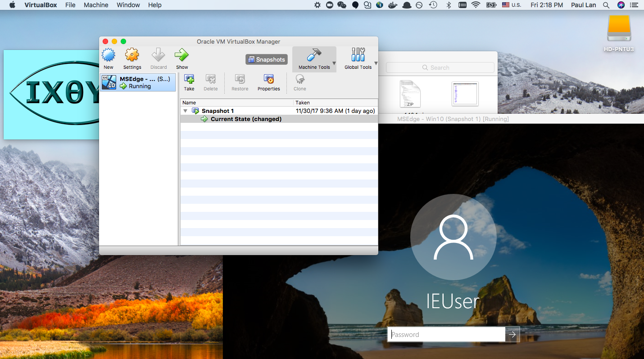This screenshot has width=644, height=359.
Task: Select the document thumbnail in Finder window
Action: click(x=465, y=94)
